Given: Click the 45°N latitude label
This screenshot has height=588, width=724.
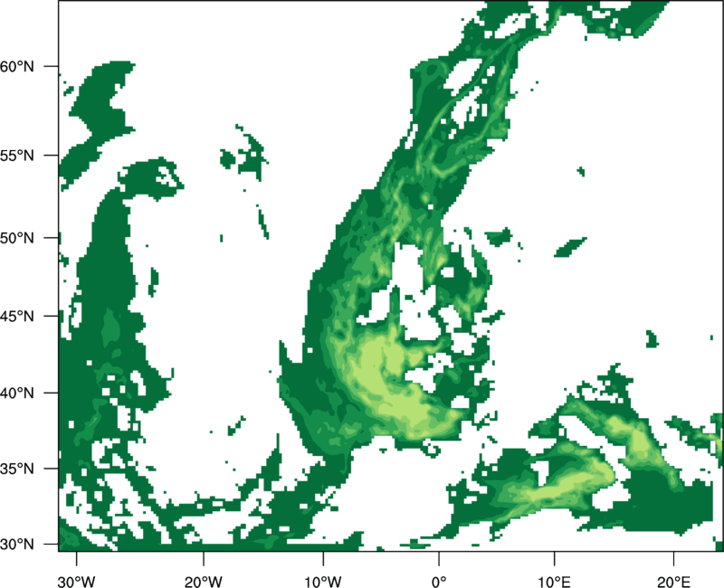Looking at the screenshot, I should pyautogui.click(x=17, y=316).
